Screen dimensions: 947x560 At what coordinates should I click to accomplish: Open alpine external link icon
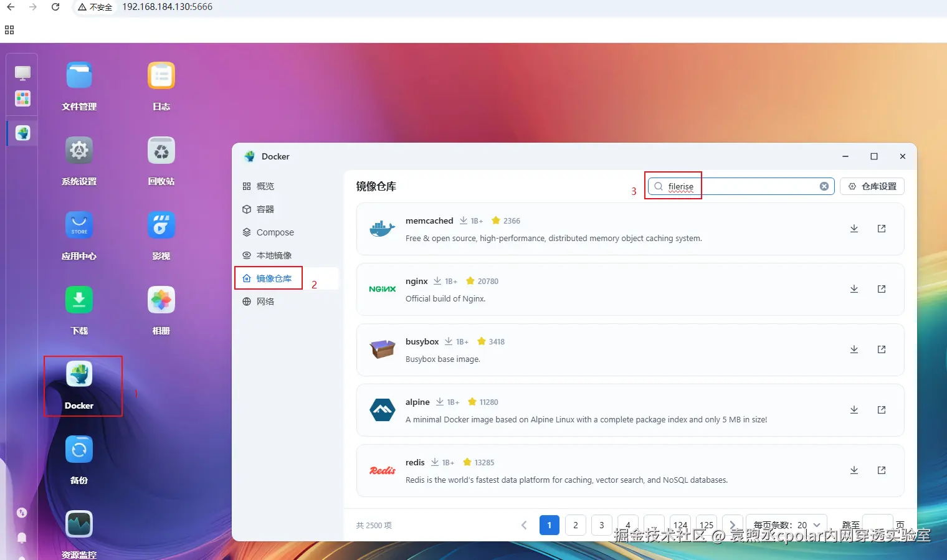point(882,410)
